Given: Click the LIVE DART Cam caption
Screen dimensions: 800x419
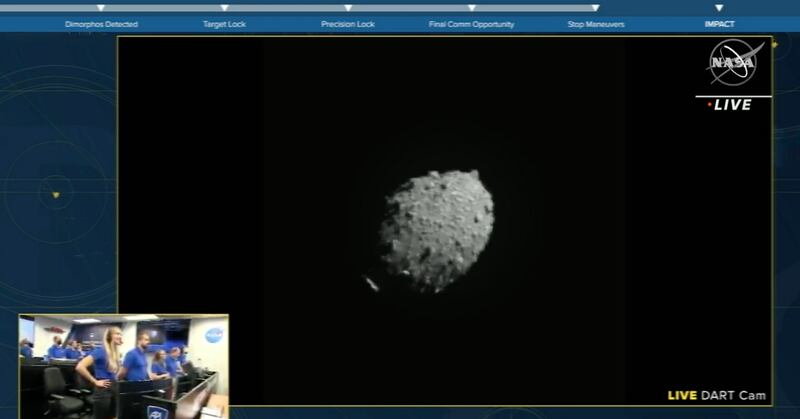Looking at the screenshot, I should click(717, 395).
